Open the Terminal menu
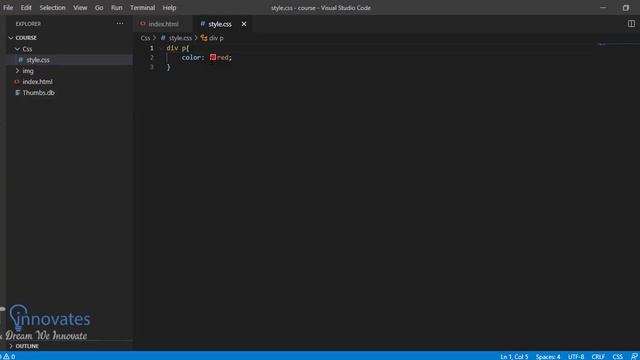The height and width of the screenshot is (360, 640). pyautogui.click(x=142, y=8)
